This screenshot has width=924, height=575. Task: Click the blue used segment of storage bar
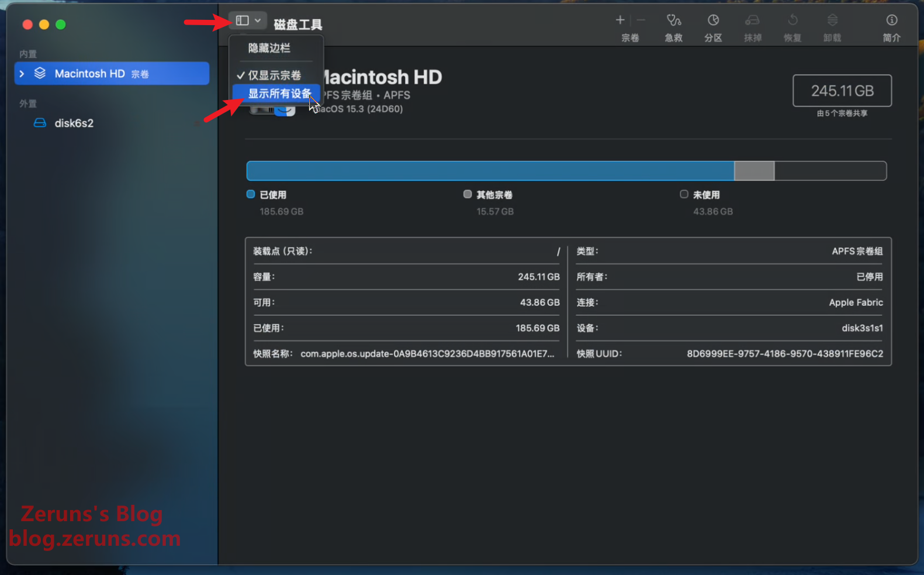tap(490, 171)
